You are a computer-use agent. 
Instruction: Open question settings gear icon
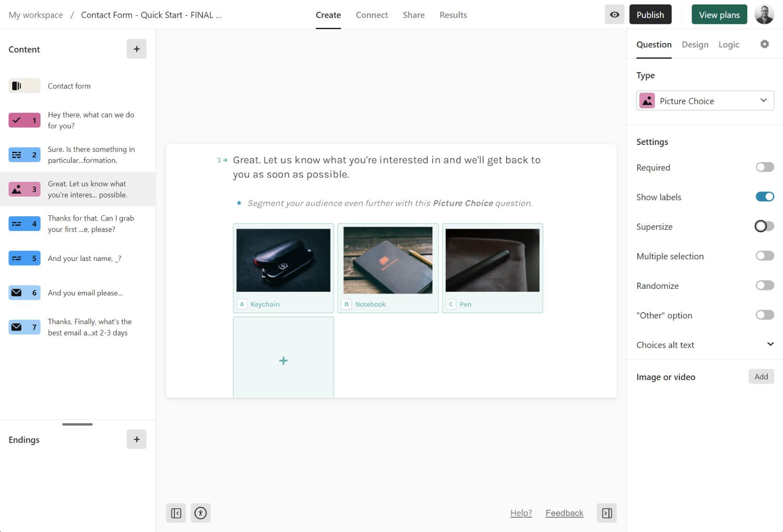pyautogui.click(x=764, y=44)
